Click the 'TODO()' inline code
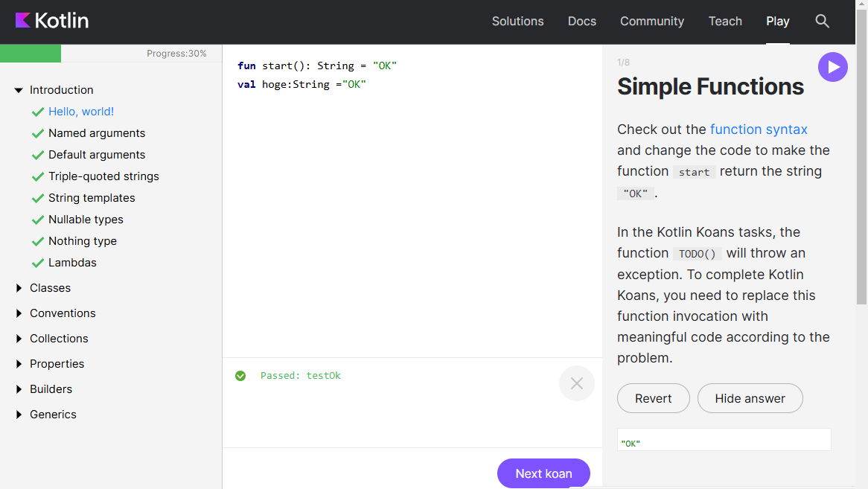The width and height of the screenshot is (868, 489). pos(698,254)
